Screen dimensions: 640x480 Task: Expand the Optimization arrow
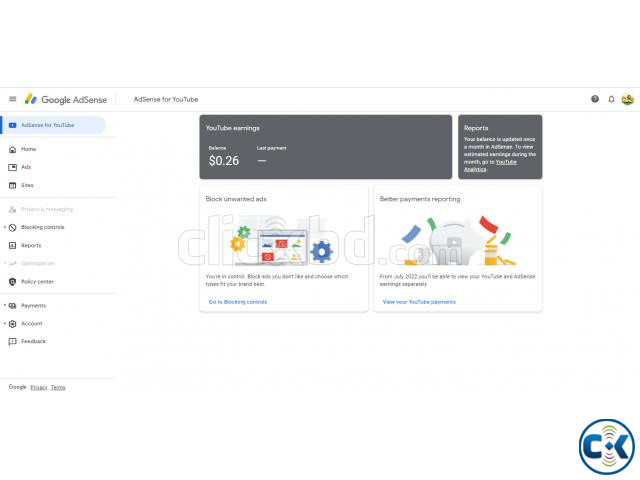pos(5,263)
